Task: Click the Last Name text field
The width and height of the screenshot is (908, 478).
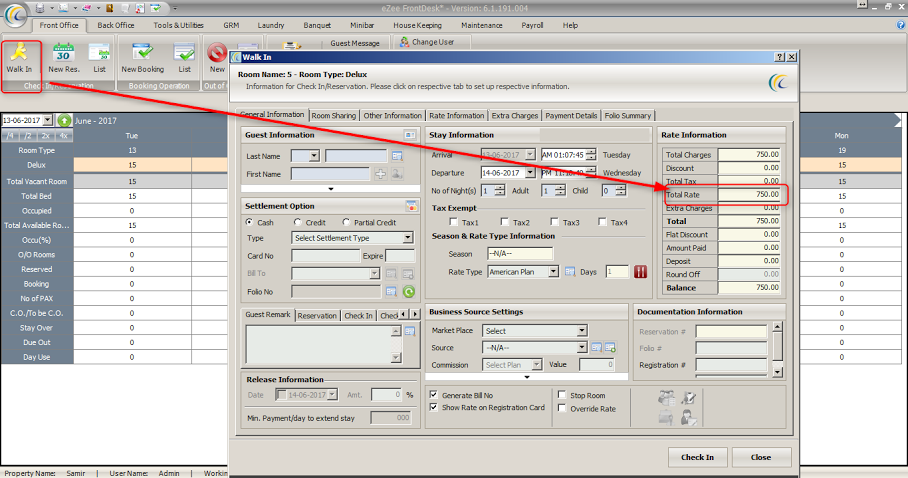Action: pyautogui.click(x=356, y=156)
